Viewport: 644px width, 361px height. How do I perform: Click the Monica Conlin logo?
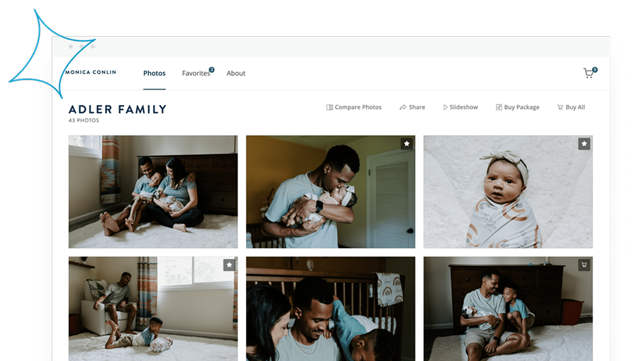coord(91,72)
